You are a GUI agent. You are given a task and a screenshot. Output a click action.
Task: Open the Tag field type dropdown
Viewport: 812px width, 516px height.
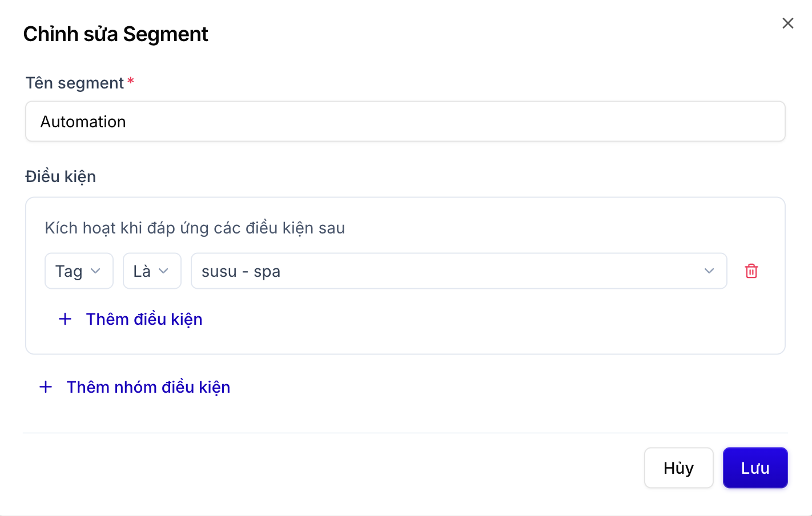(x=79, y=271)
